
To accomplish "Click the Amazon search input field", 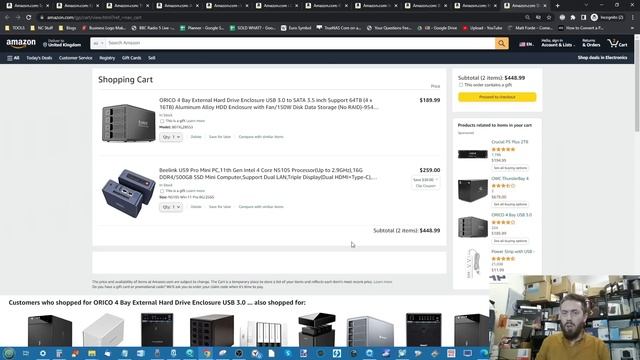I will pyautogui.click(x=300, y=43).
